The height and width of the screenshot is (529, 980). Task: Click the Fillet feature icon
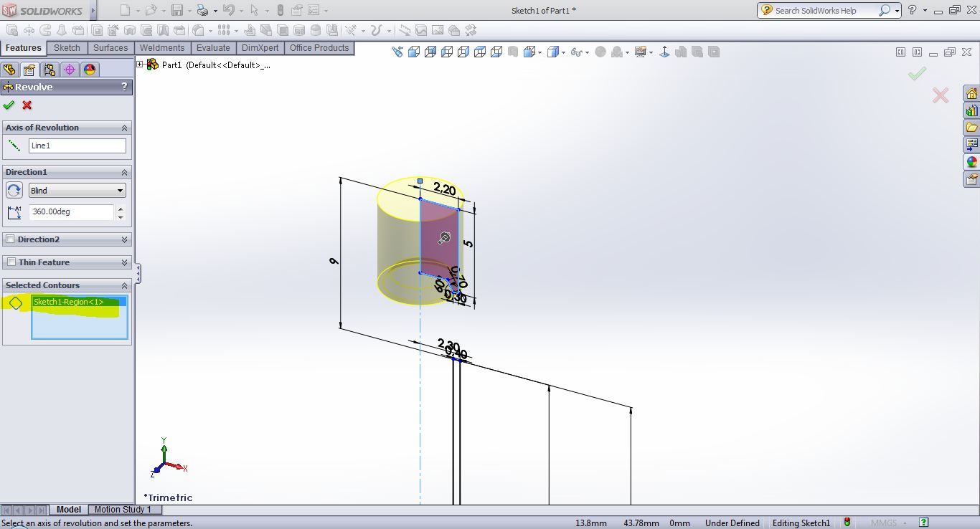197,31
